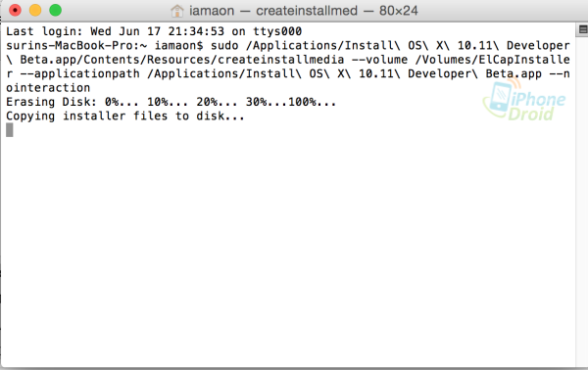Click the Last login line of text
Image resolution: width=588 pixels, height=370 pixels.
[154, 31]
